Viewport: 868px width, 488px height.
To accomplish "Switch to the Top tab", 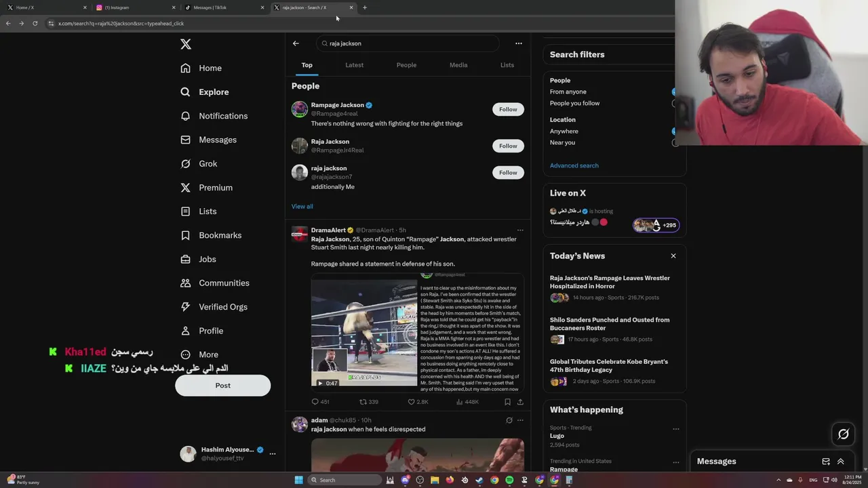I will pyautogui.click(x=307, y=65).
